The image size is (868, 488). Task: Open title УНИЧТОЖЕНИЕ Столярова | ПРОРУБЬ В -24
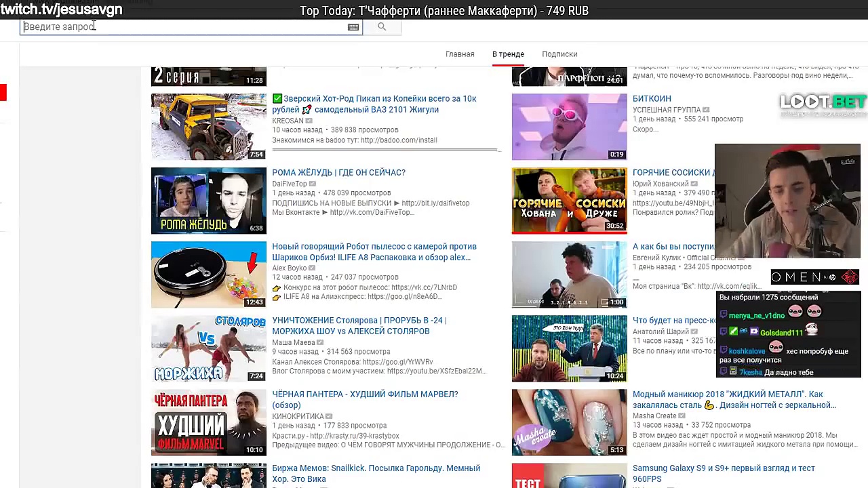click(x=359, y=325)
